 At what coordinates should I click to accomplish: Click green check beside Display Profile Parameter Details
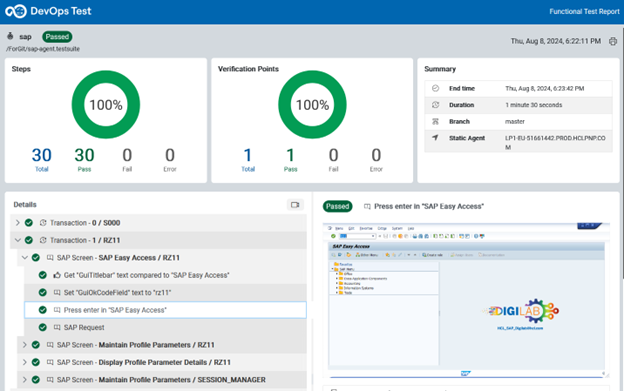(36, 362)
